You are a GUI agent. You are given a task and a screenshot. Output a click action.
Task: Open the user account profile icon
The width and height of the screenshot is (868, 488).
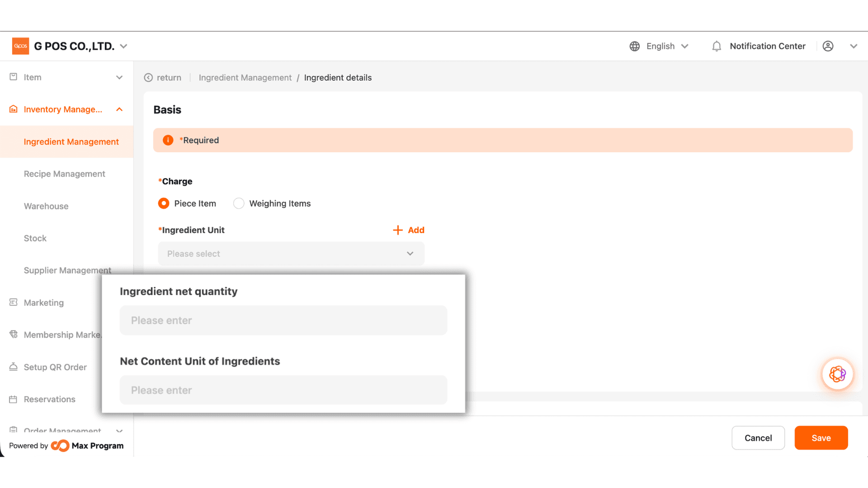(x=828, y=46)
